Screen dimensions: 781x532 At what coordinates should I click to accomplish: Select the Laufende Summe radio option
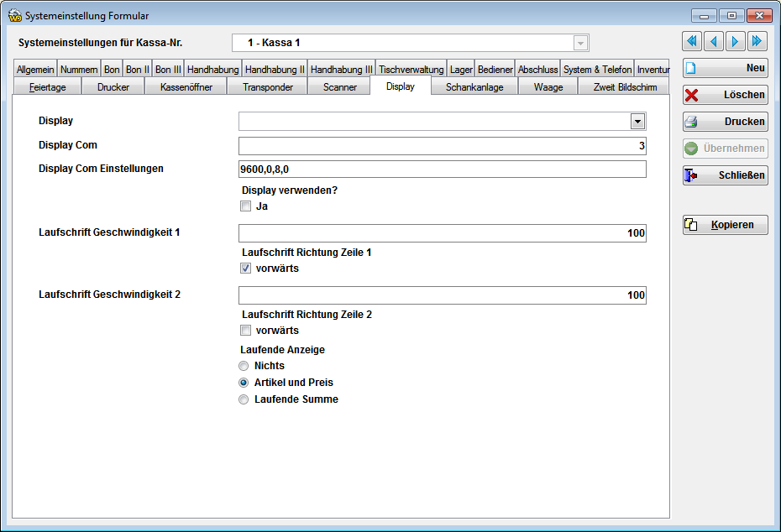click(x=244, y=399)
